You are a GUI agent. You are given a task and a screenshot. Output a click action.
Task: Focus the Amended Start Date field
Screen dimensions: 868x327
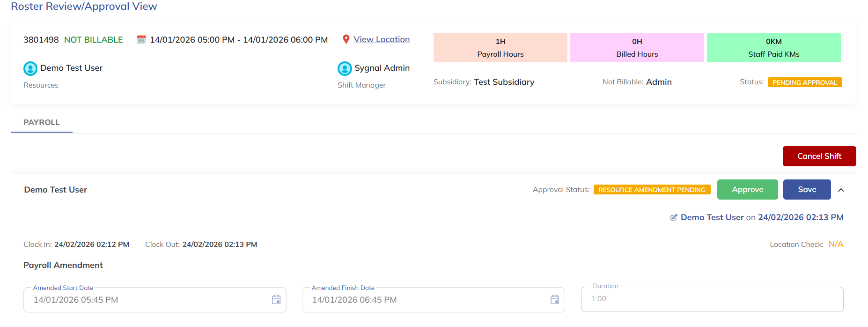pyautogui.click(x=145, y=300)
